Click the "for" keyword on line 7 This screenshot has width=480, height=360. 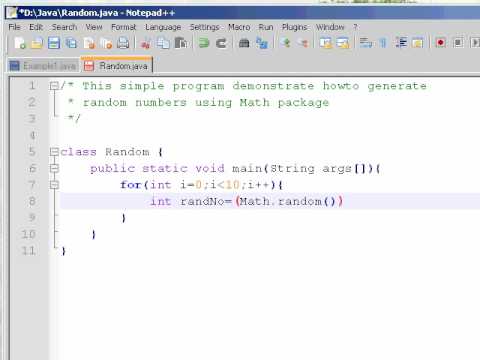[131, 185]
